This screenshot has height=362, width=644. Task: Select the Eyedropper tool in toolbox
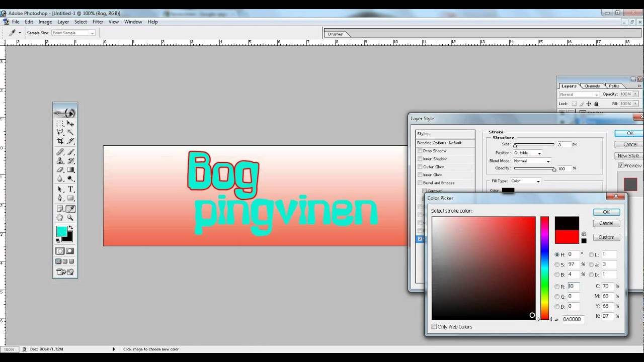tap(70, 209)
